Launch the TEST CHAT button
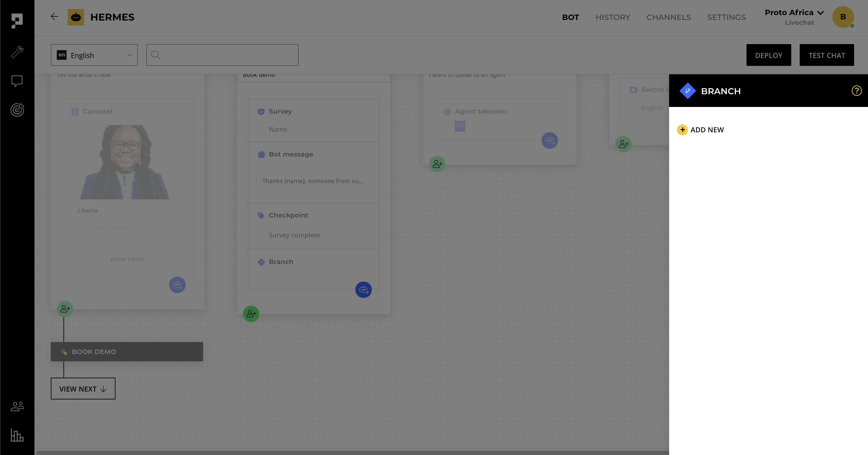868x455 pixels. pos(826,55)
